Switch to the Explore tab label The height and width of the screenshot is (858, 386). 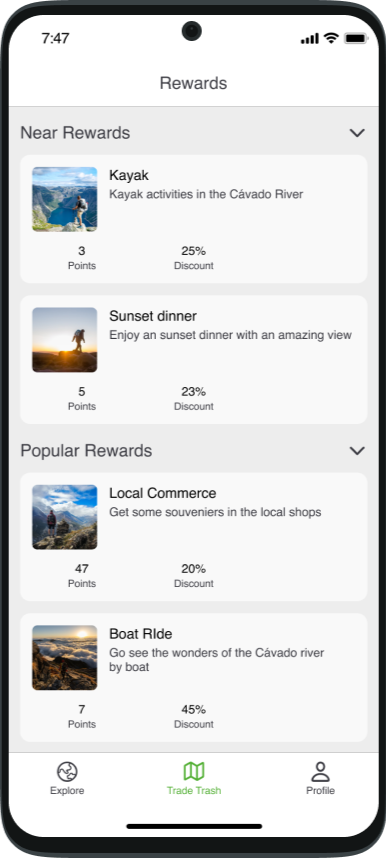[67, 791]
